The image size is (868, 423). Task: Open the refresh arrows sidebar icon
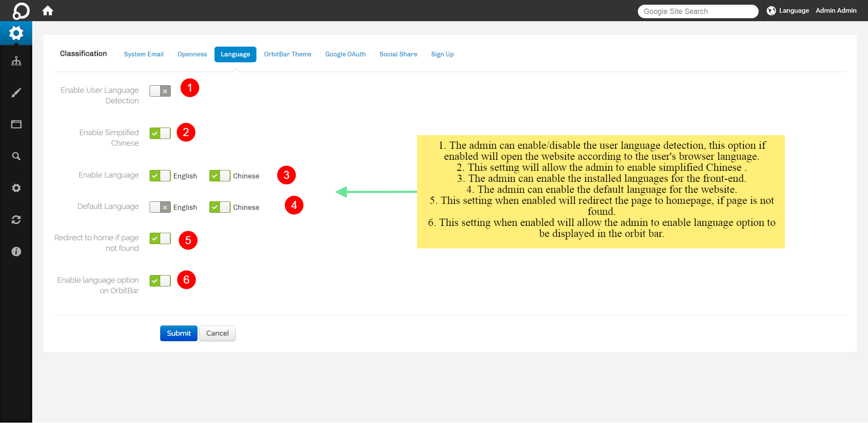(16, 220)
